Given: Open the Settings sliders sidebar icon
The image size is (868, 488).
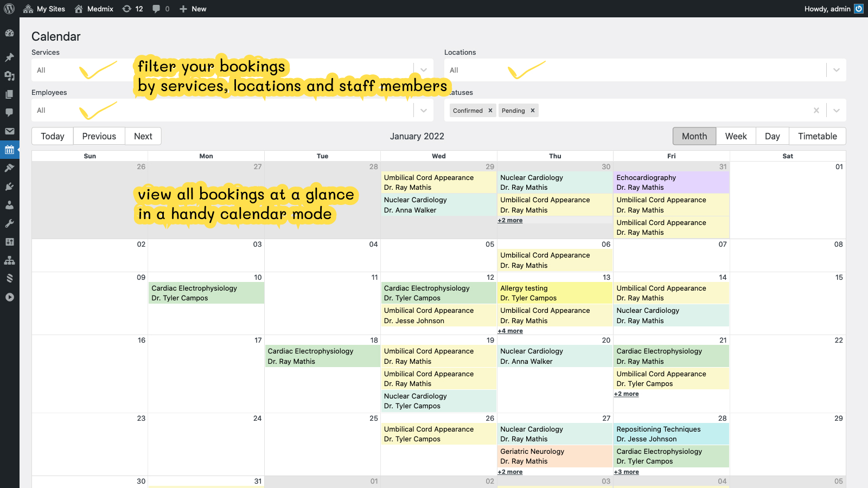Looking at the screenshot, I should [9, 242].
